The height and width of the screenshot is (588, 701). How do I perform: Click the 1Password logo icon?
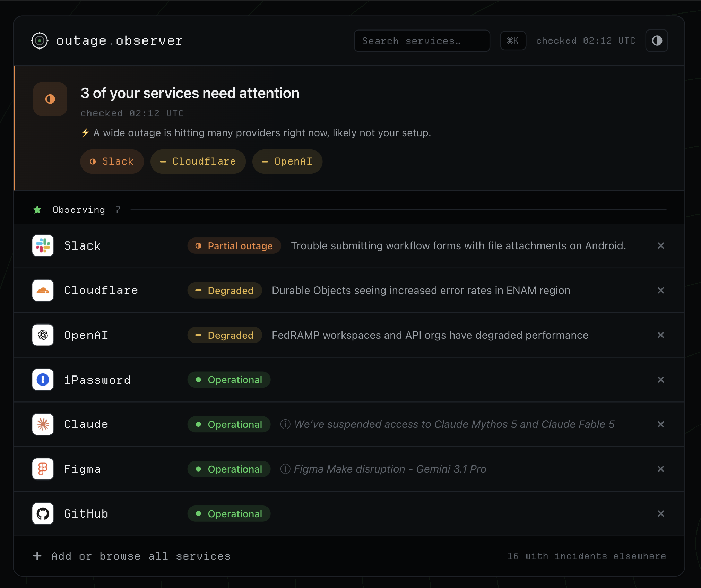(43, 380)
